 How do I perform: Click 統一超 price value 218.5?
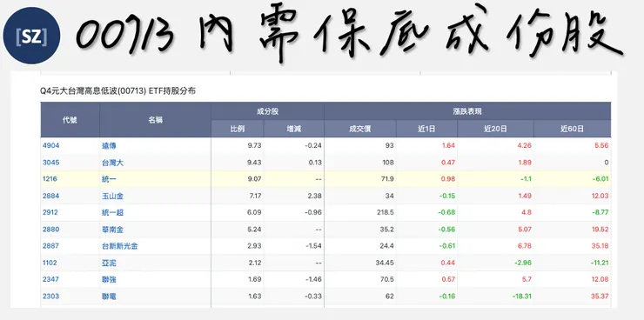(x=386, y=212)
